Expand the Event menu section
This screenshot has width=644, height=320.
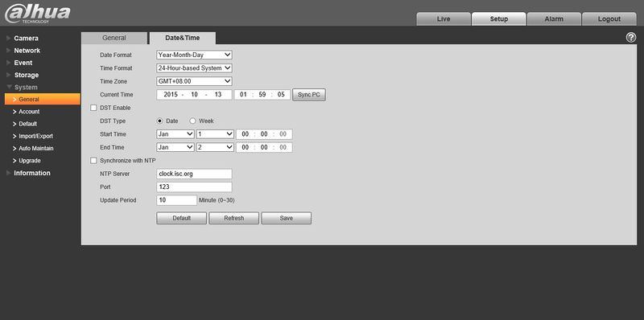click(x=23, y=63)
